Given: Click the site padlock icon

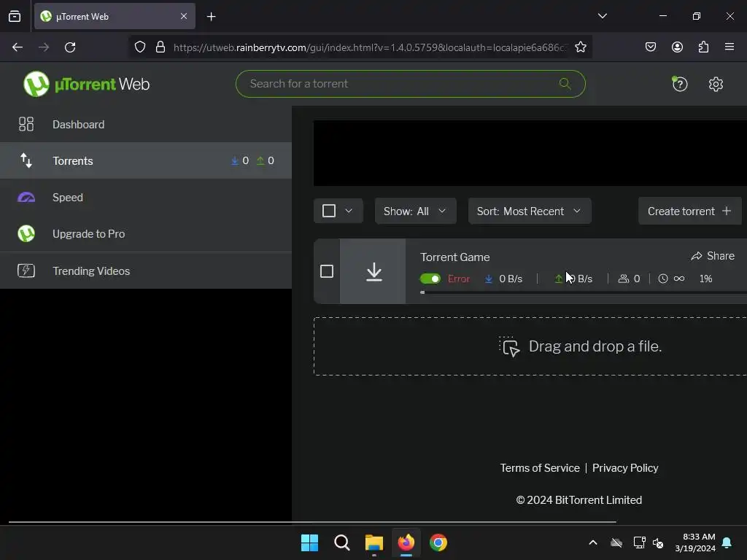Looking at the screenshot, I should (x=160, y=47).
